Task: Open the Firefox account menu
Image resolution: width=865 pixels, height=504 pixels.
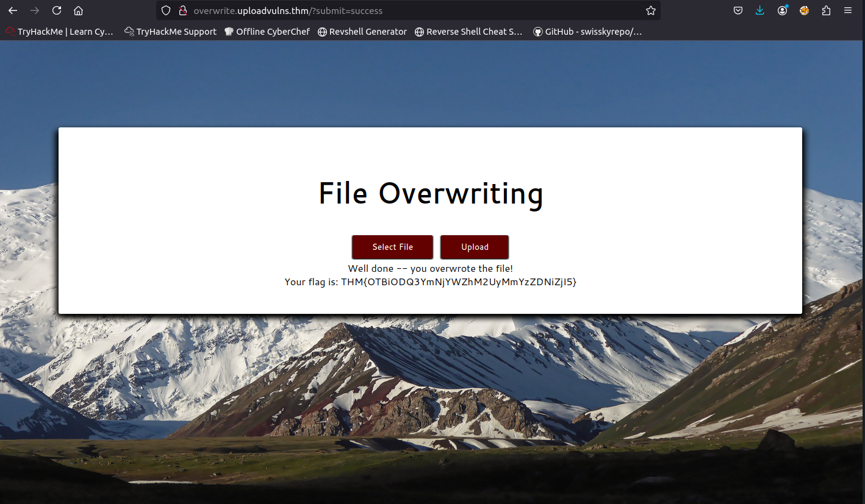Action: coord(782,10)
